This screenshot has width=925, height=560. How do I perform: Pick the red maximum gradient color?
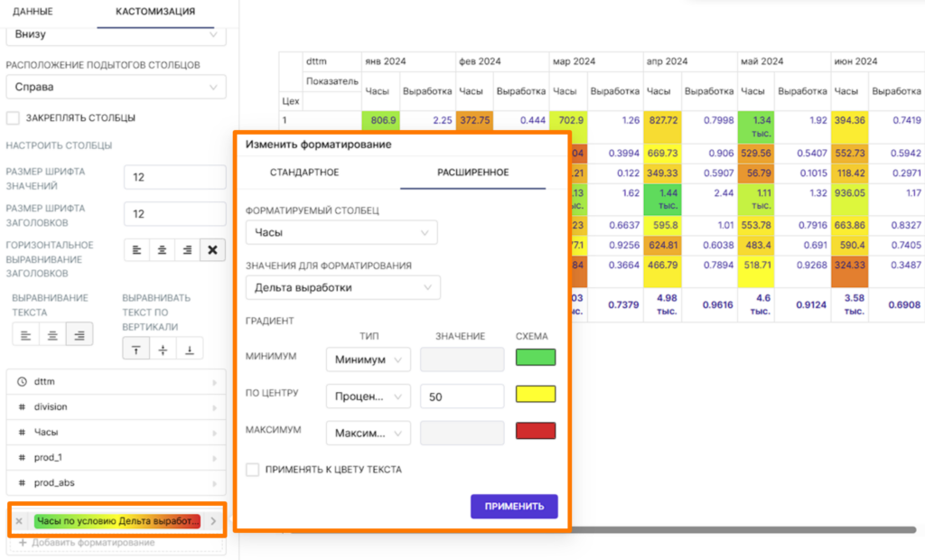pos(536,431)
